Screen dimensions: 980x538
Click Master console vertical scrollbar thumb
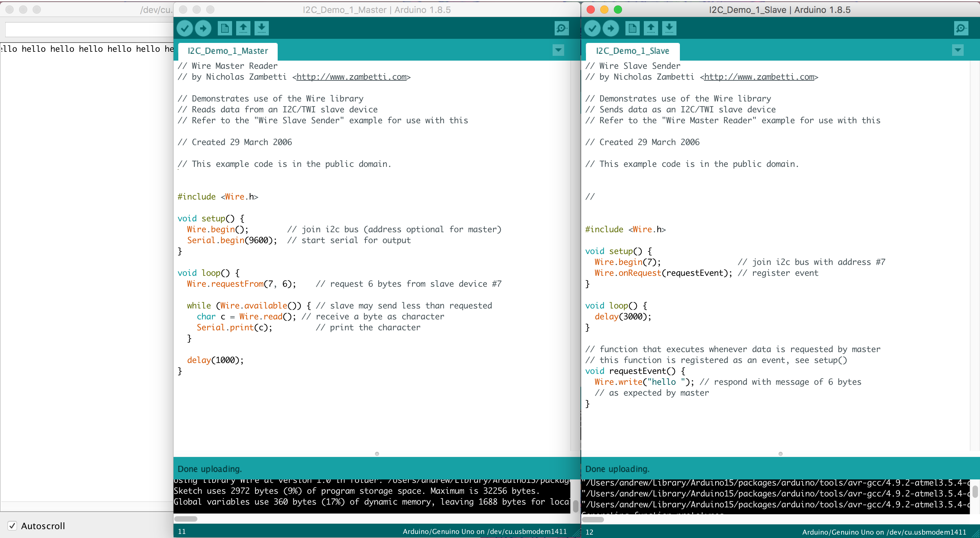pos(575,506)
